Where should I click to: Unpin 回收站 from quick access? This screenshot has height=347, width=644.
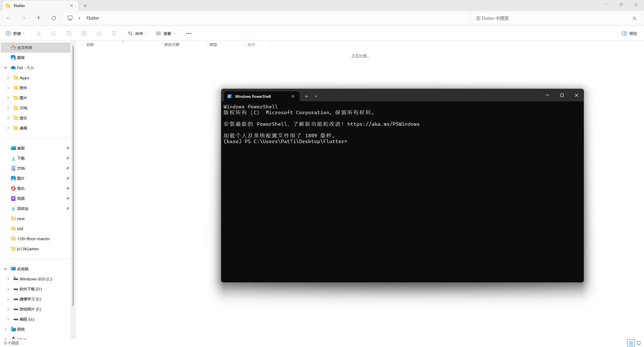click(68, 208)
